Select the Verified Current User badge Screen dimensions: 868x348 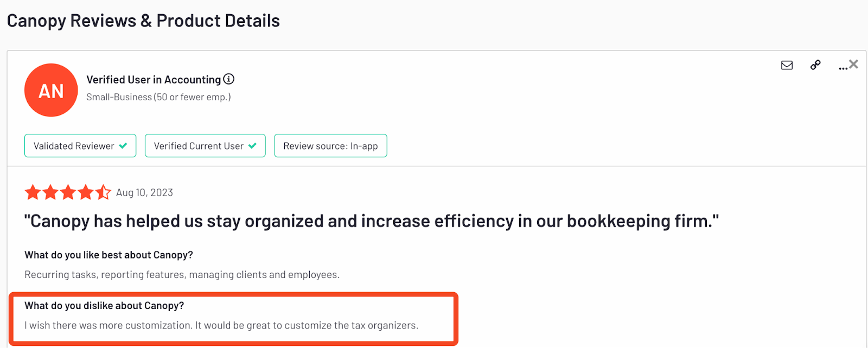[205, 146]
